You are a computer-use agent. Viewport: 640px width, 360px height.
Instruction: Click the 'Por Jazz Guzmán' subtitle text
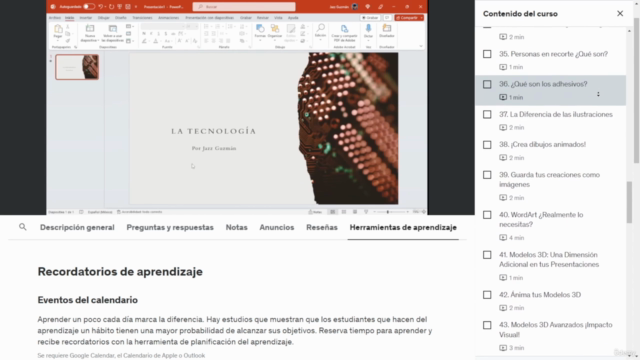[214, 148]
